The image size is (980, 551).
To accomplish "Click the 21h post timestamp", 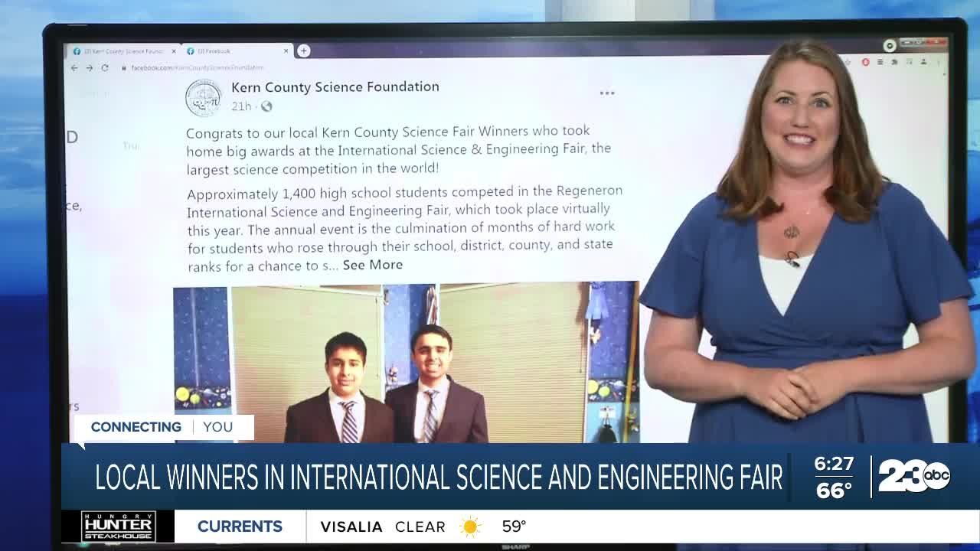I will tap(241, 106).
